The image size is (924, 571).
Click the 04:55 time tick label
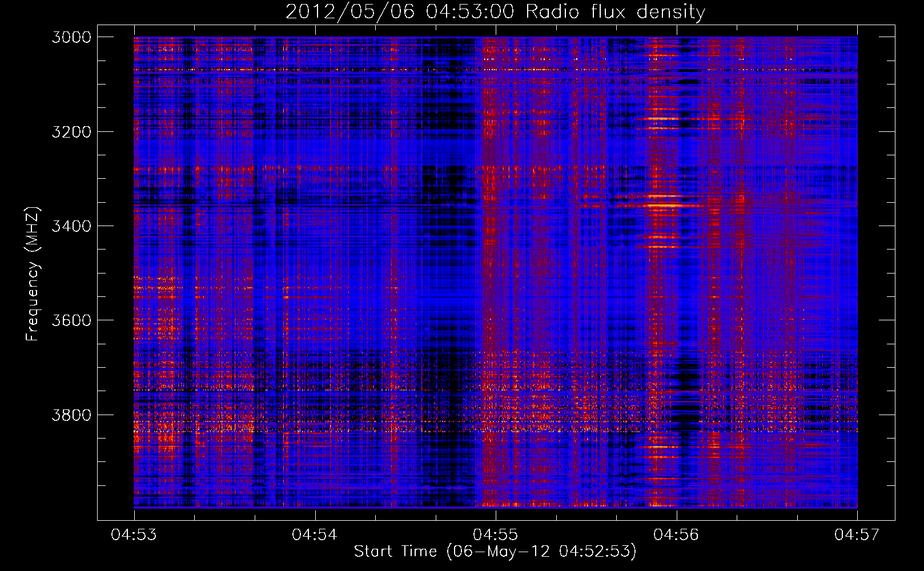496,534
